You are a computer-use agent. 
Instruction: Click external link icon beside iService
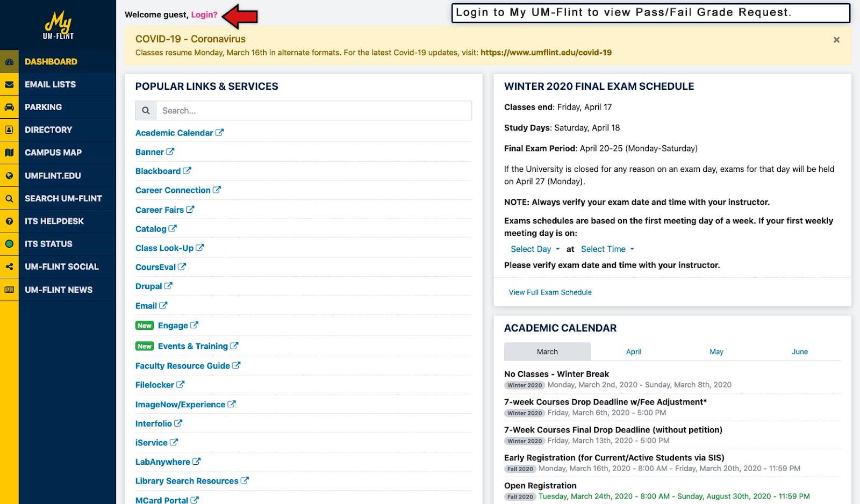(x=174, y=442)
